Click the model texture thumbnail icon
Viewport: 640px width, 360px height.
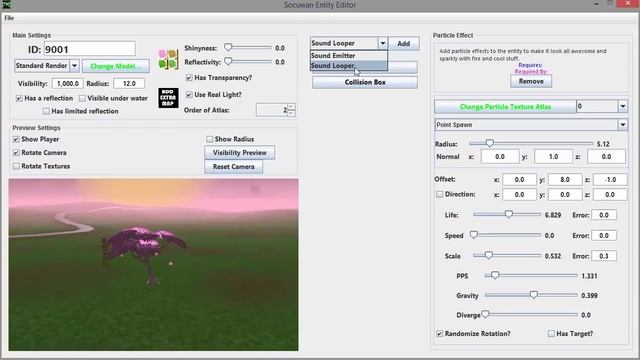click(x=168, y=59)
